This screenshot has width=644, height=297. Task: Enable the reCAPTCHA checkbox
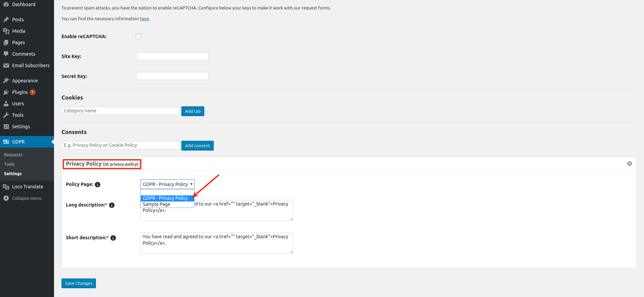[x=138, y=36]
